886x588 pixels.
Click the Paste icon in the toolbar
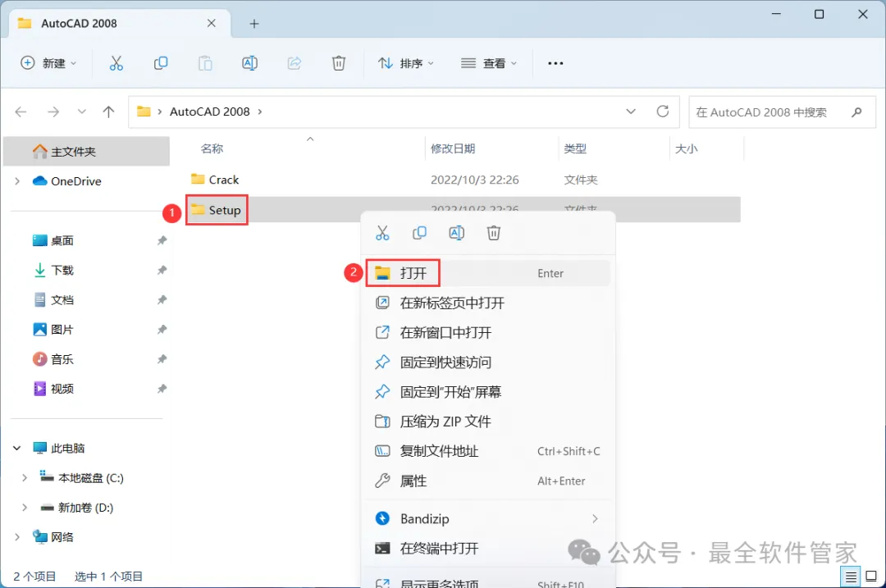(205, 63)
